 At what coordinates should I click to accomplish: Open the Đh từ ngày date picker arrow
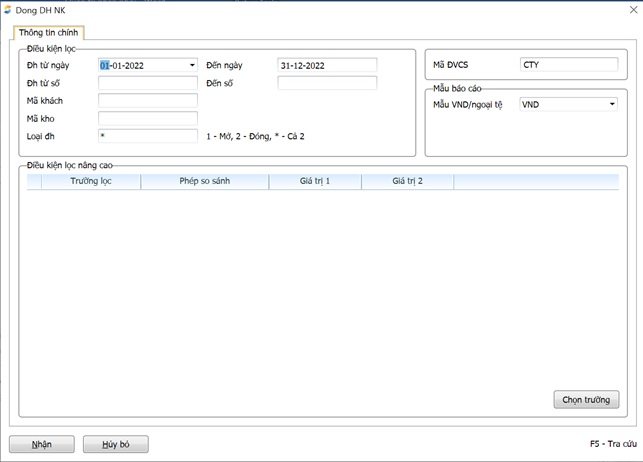tap(192, 66)
